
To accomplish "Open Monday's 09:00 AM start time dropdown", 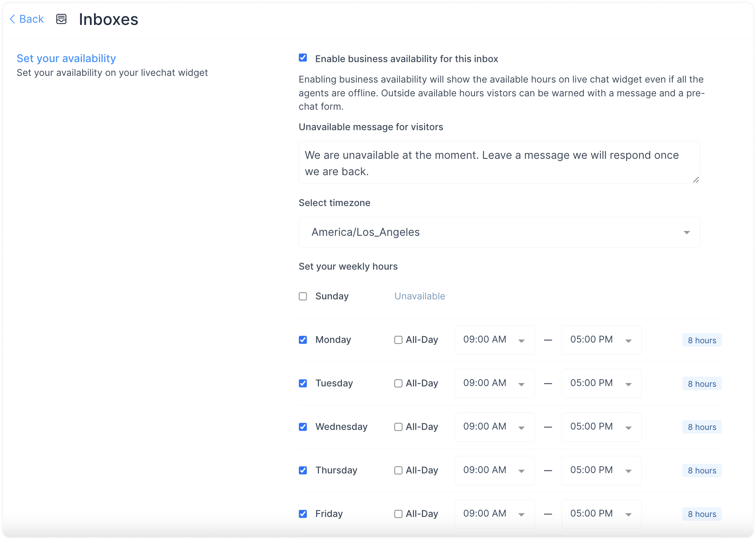I will (x=494, y=340).
